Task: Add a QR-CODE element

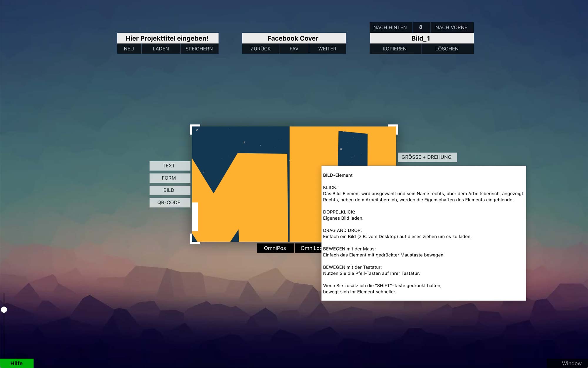Action: point(169,203)
